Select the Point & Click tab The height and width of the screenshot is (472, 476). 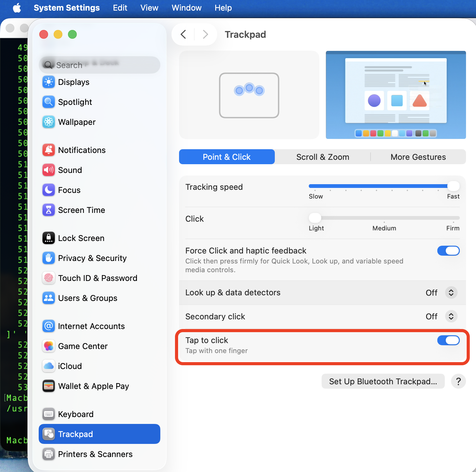(x=227, y=157)
